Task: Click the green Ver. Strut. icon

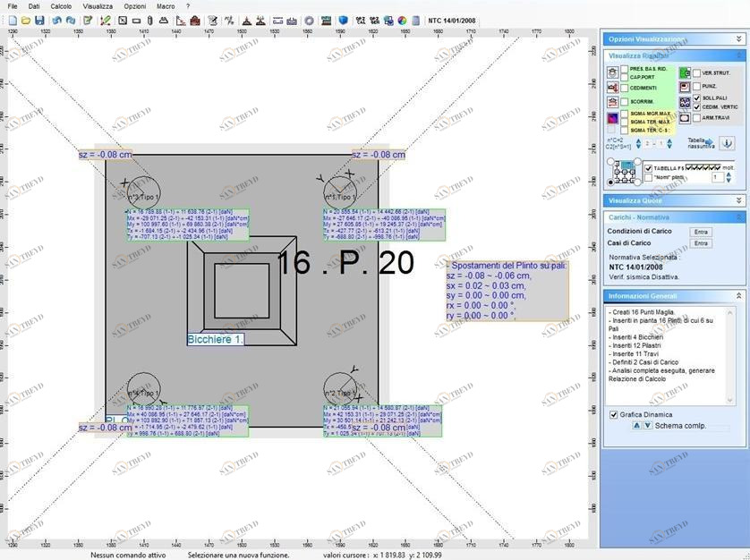Action: pyautogui.click(x=685, y=72)
